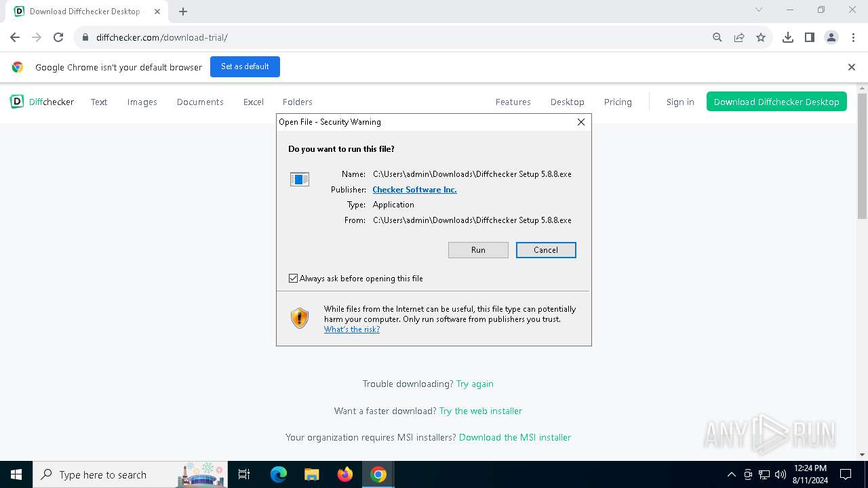
Task: Open a new tab with the plus icon
Action: [x=183, y=12]
